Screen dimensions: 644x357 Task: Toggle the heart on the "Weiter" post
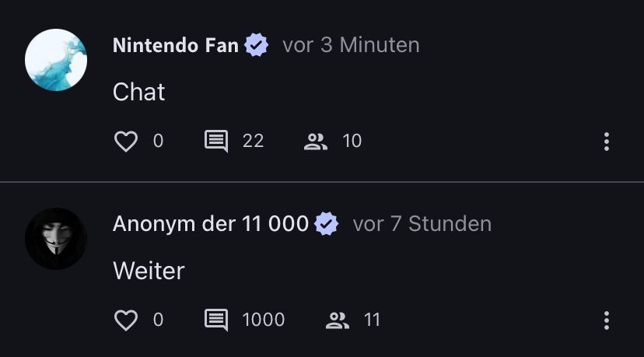pyautogui.click(x=126, y=320)
